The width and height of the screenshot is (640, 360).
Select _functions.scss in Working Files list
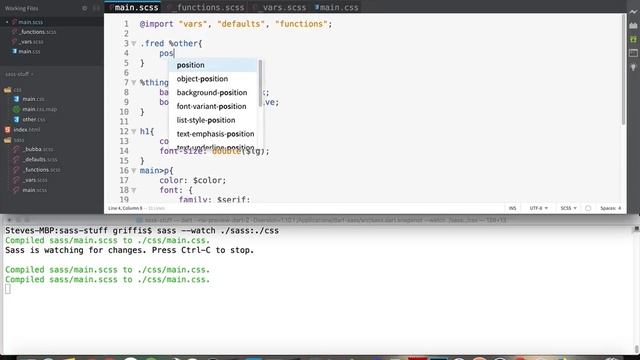pyautogui.click(x=38, y=32)
